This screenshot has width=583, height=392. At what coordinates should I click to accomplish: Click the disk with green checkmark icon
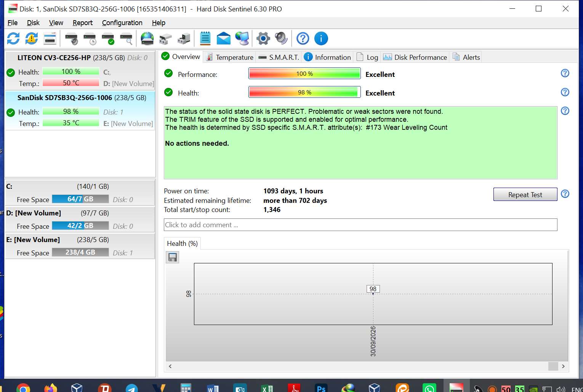[108, 38]
